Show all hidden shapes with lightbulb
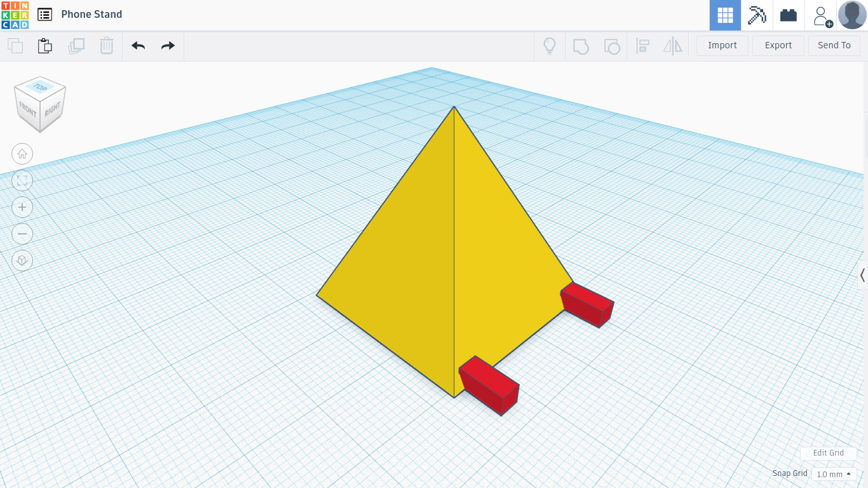 point(550,46)
